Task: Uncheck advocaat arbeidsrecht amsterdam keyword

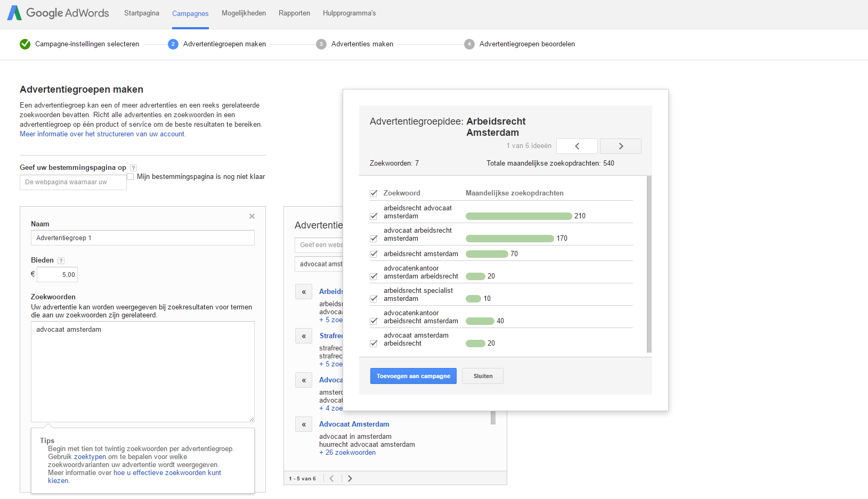Action: coord(374,239)
